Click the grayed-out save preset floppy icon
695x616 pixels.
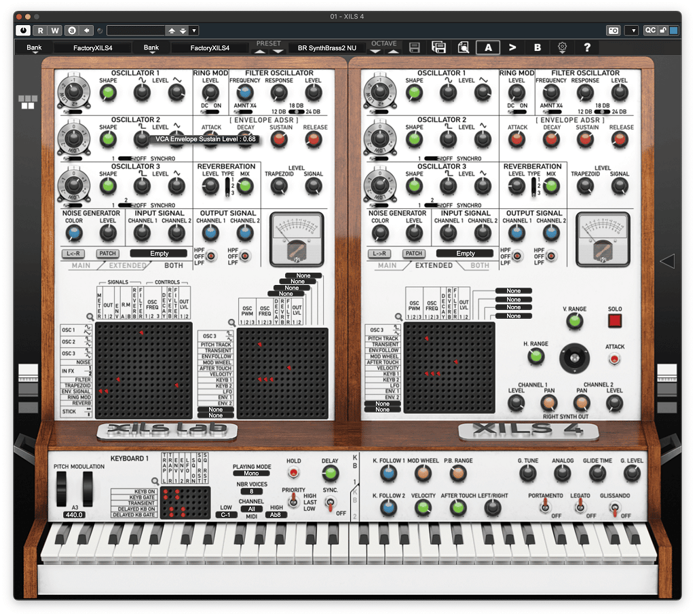(x=415, y=47)
